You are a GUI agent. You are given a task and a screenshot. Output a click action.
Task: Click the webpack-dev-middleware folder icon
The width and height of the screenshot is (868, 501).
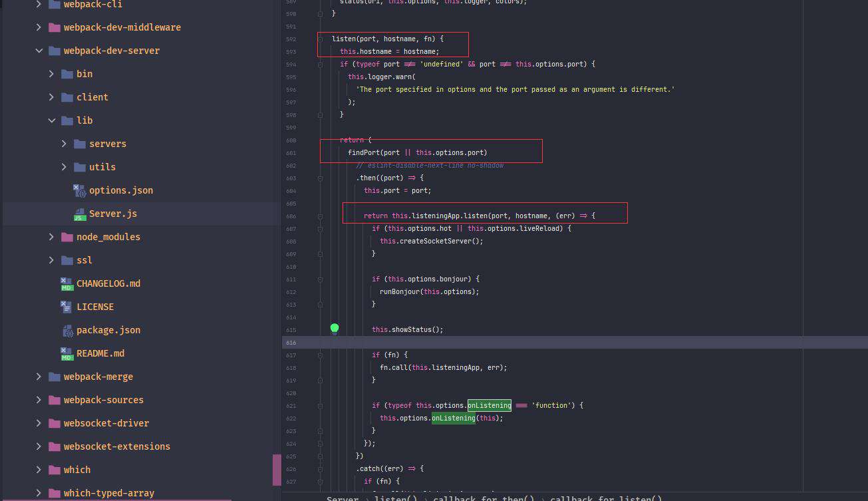tap(54, 27)
